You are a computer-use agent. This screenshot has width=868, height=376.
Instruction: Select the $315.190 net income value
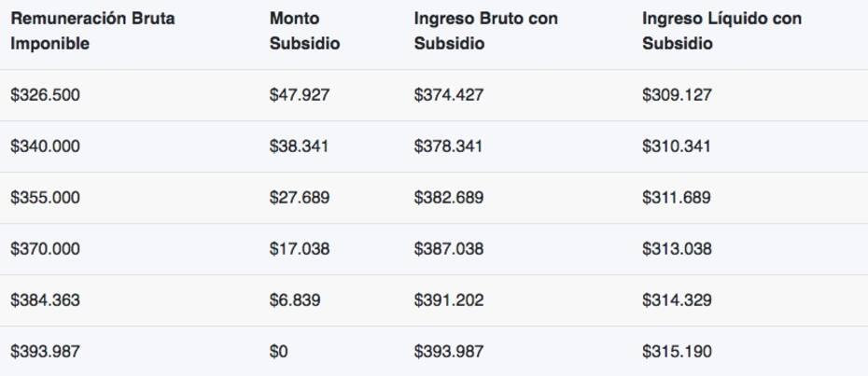point(677,352)
